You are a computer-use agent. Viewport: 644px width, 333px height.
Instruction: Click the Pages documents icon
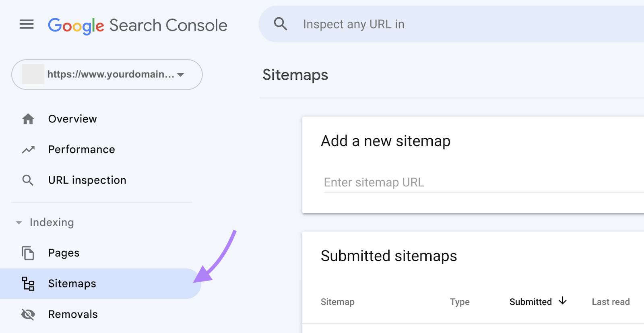[x=28, y=253]
